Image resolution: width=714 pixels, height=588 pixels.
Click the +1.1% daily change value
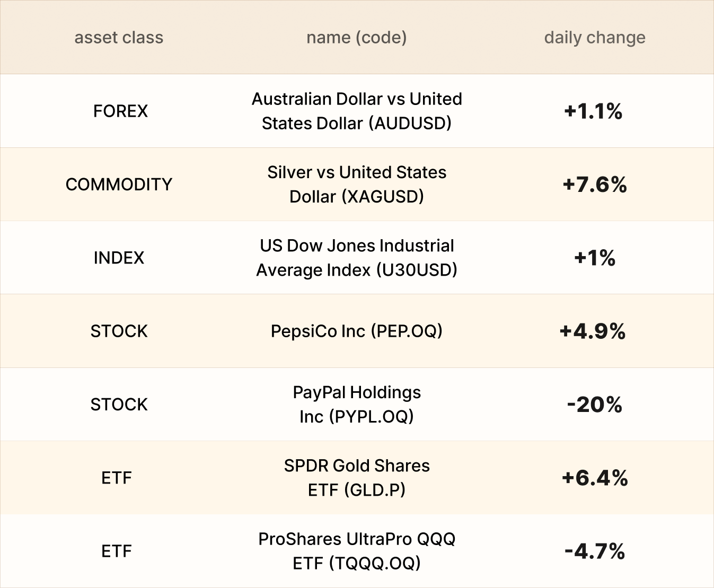click(x=593, y=111)
